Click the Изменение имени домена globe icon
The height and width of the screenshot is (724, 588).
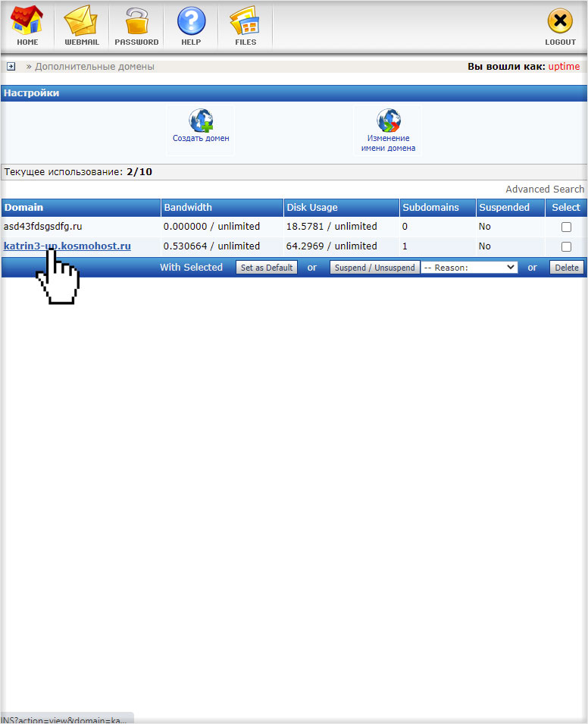pos(388,120)
